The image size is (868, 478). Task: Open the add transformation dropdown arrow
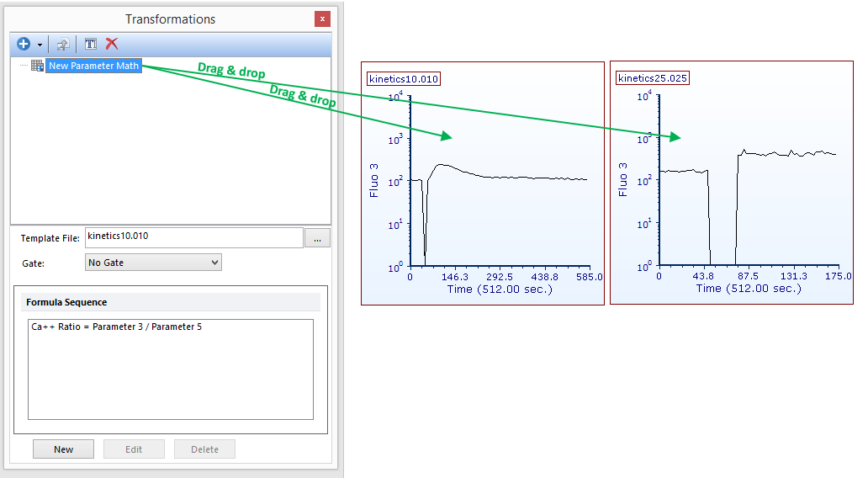pos(40,45)
